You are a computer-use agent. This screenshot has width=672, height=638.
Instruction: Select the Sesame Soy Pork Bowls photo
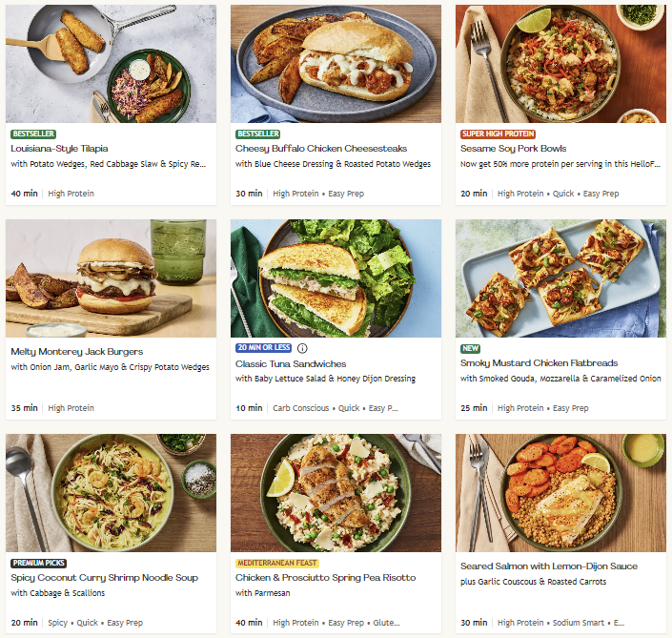(x=560, y=64)
